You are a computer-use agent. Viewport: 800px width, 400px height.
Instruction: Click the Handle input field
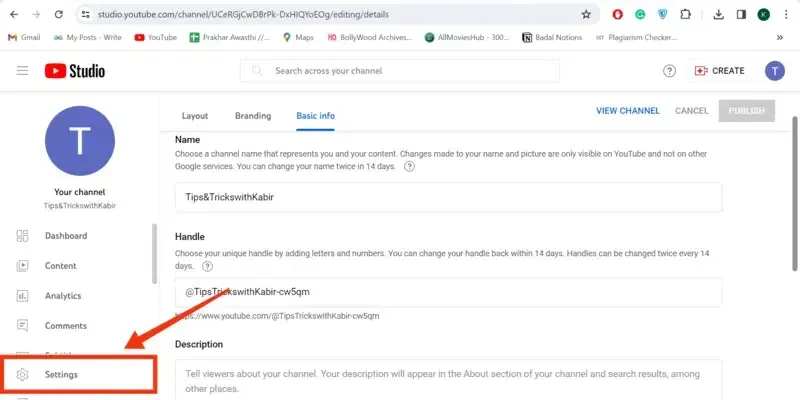coord(448,292)
